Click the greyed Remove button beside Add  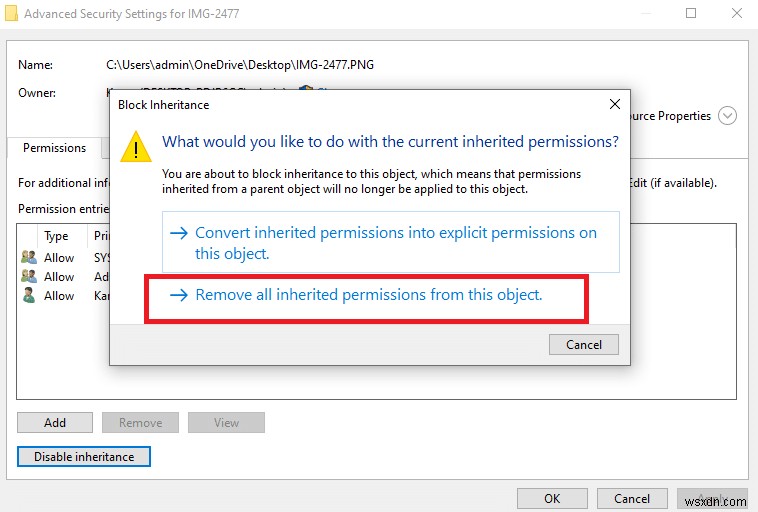[x=140, y=422]
